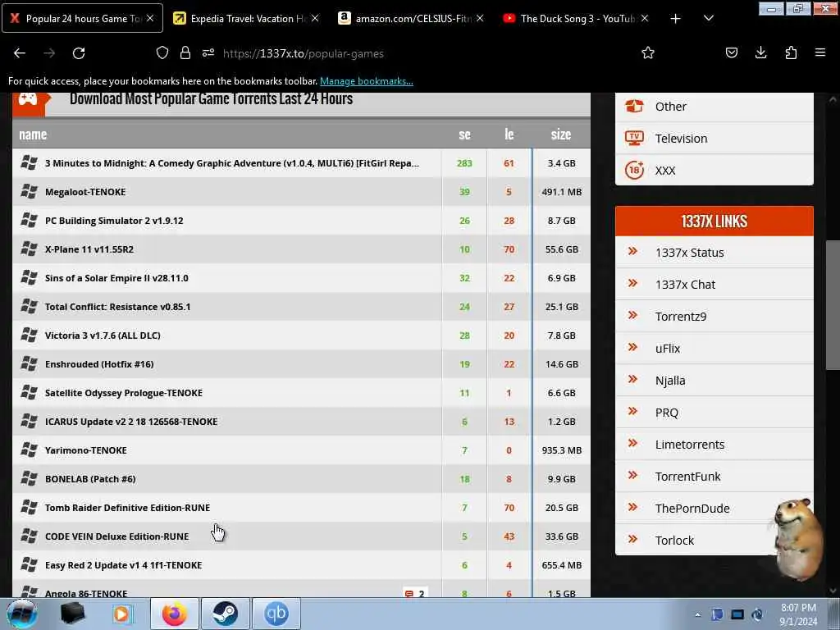Click the tracking protection shield icon
The image size is (840, 630).
coord(162,53)
